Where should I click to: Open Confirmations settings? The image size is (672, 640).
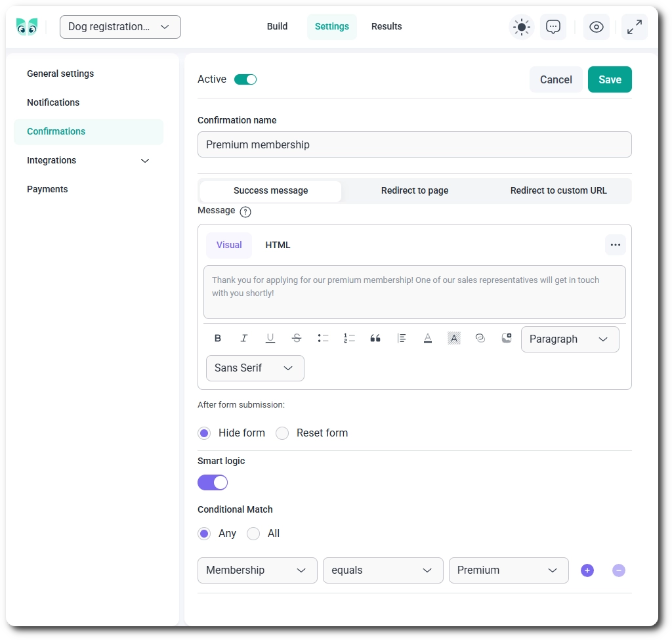pos(89,131)
